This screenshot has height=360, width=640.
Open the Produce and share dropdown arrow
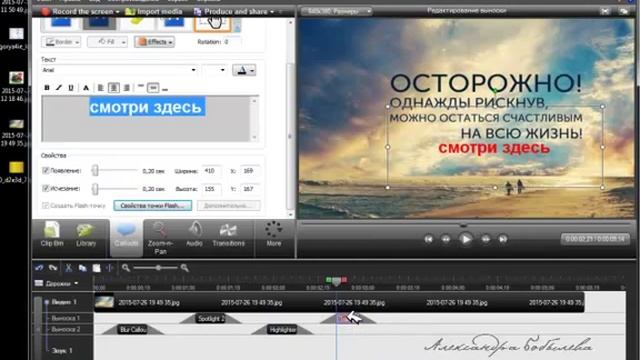[x=272, y=12]
